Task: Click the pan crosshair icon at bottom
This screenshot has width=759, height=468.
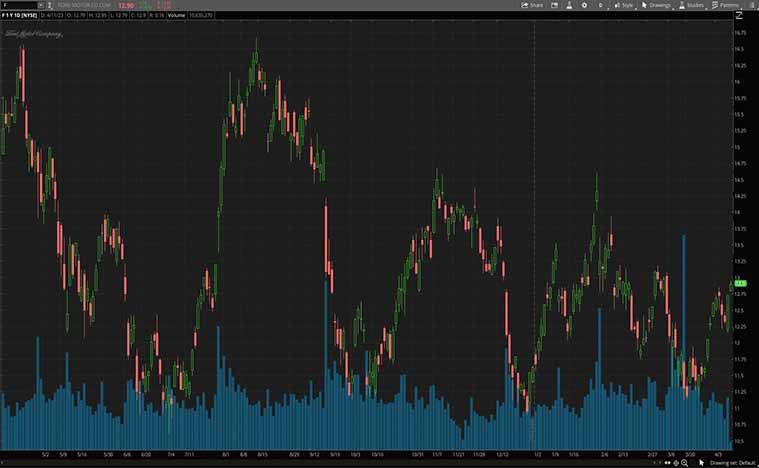Action: [676, 463]
